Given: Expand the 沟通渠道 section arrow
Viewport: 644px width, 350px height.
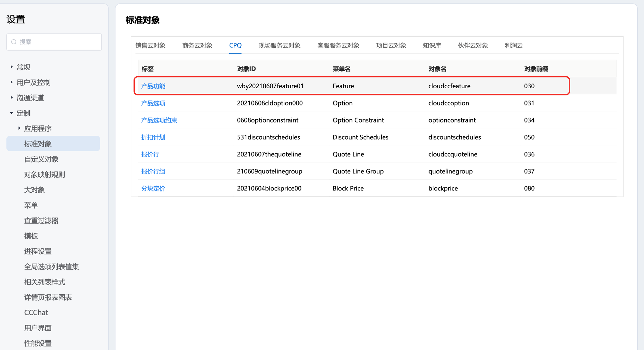Looking at the screenshot, I should [12, 98].
